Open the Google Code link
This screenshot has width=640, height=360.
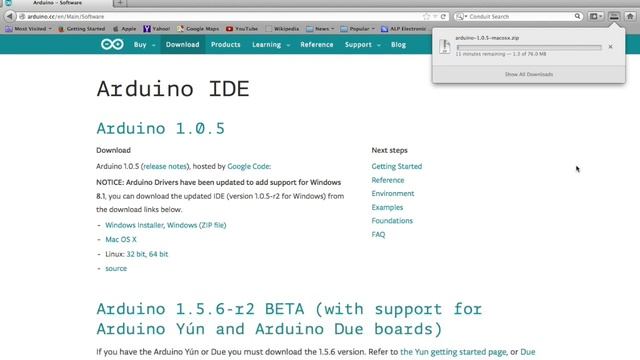click(249, 166)
